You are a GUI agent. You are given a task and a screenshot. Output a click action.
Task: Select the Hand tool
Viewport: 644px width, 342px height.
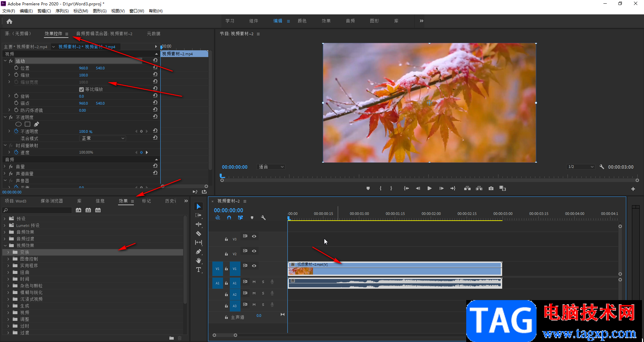[x=199, y=261]
